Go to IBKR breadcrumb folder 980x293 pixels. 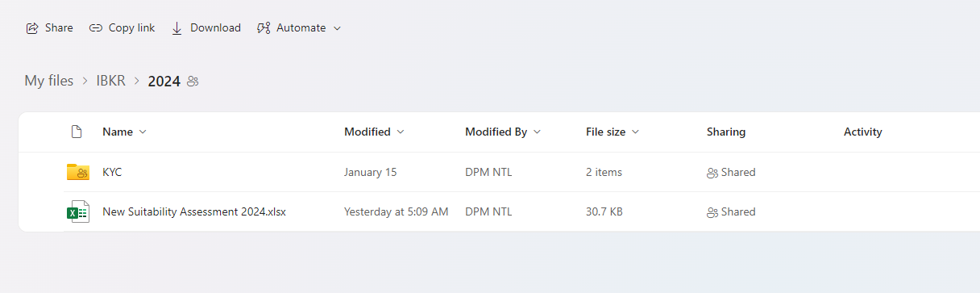coord(111,81)
